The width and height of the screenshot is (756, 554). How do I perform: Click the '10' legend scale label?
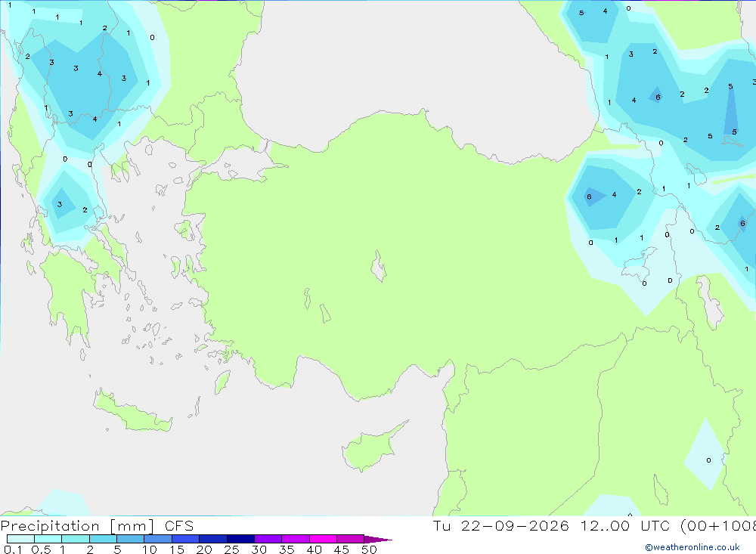(x=150, y=549)
